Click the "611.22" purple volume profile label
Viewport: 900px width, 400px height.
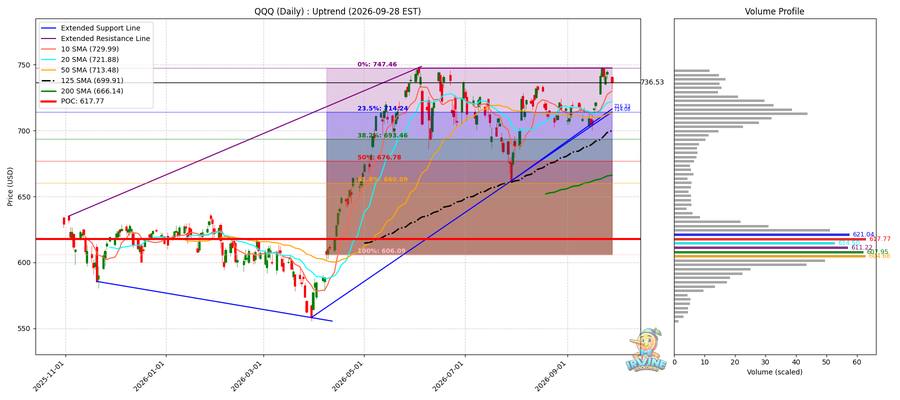tap(862, 247)
